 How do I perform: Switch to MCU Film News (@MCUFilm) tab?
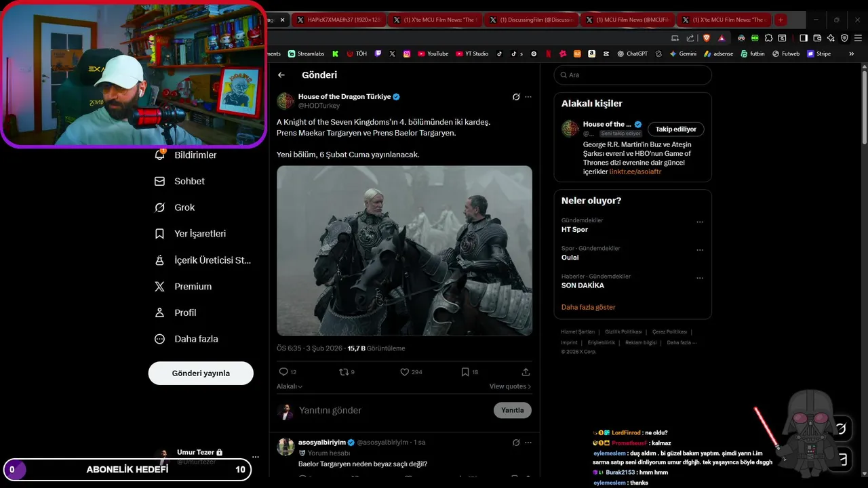pyautogui.click(x=629, y=20)
